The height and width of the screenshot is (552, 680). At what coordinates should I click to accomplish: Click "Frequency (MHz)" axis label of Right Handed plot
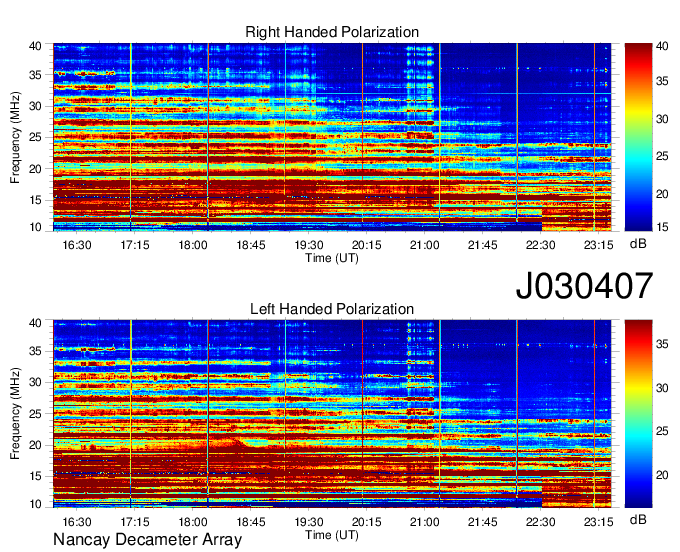[15, 137]
